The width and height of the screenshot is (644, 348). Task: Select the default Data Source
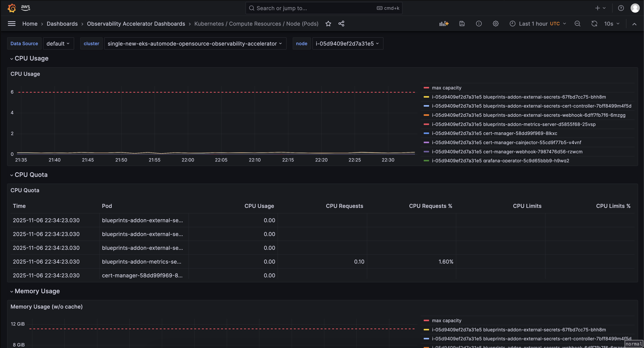tap(58, 43)
